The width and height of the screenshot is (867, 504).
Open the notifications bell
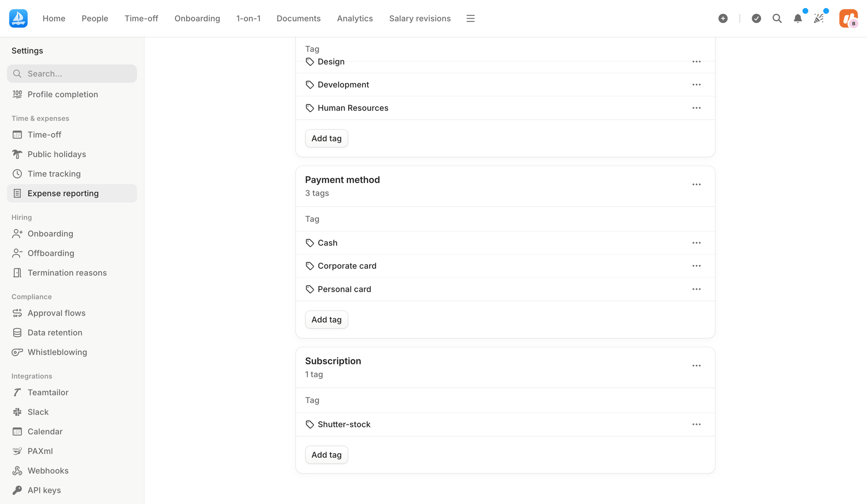point(798,18)
